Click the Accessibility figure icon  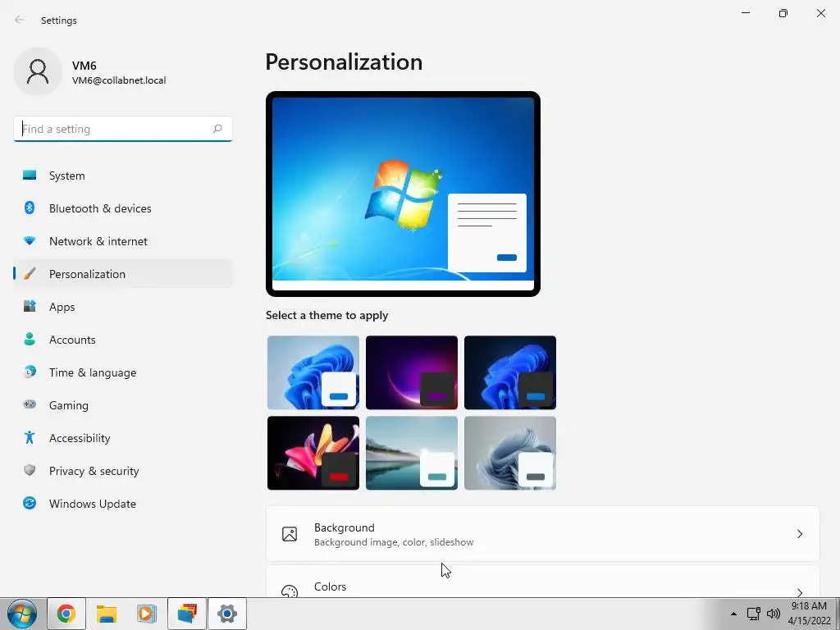click(30, 438)
